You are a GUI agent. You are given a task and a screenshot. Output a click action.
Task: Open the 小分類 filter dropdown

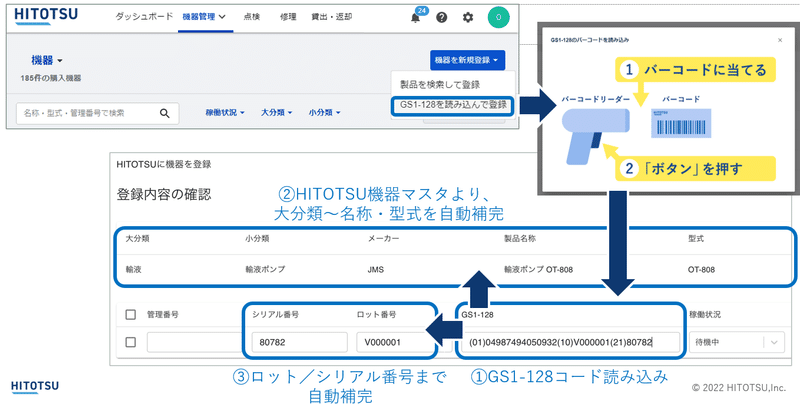[324, 113]
